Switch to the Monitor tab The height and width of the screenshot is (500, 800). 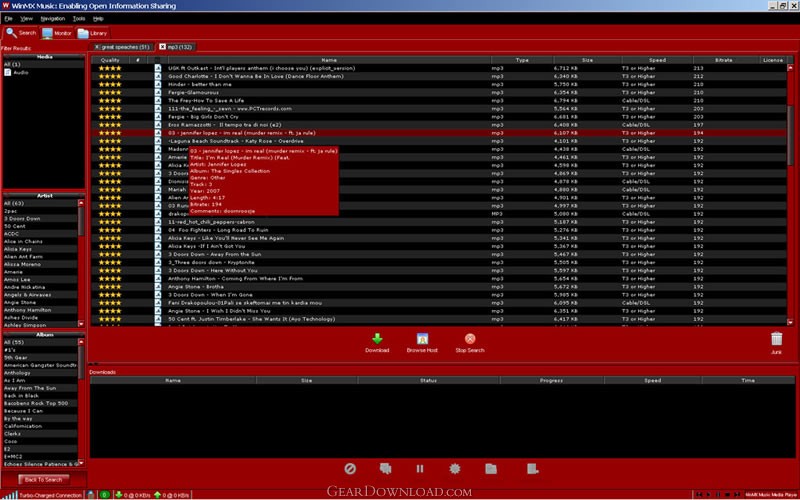tap(57, 33)
